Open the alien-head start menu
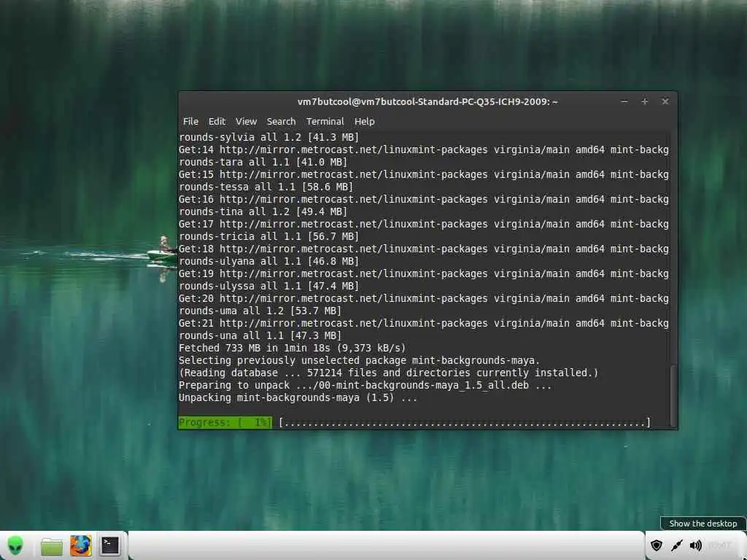Image resolution: width=747 pixels, height=560 pixels. [15, 545]
